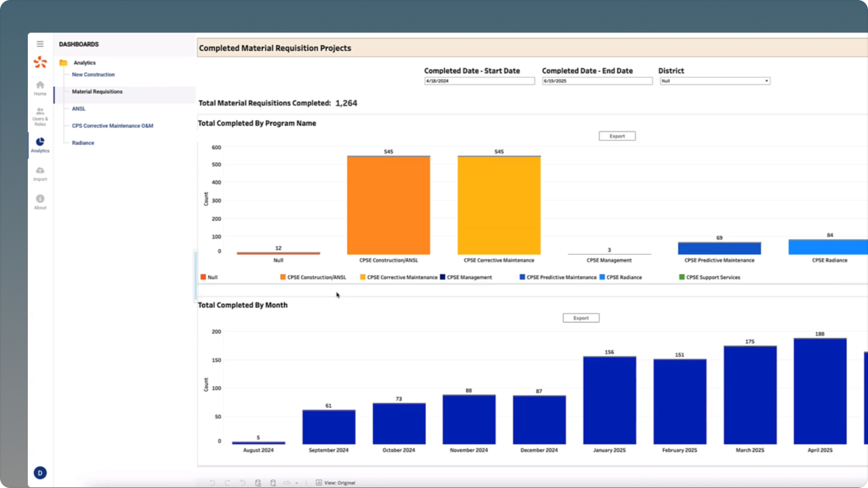Go to Home in the sidebar
This screenshot has height=488, width=868.
click(x=40, y=88)
